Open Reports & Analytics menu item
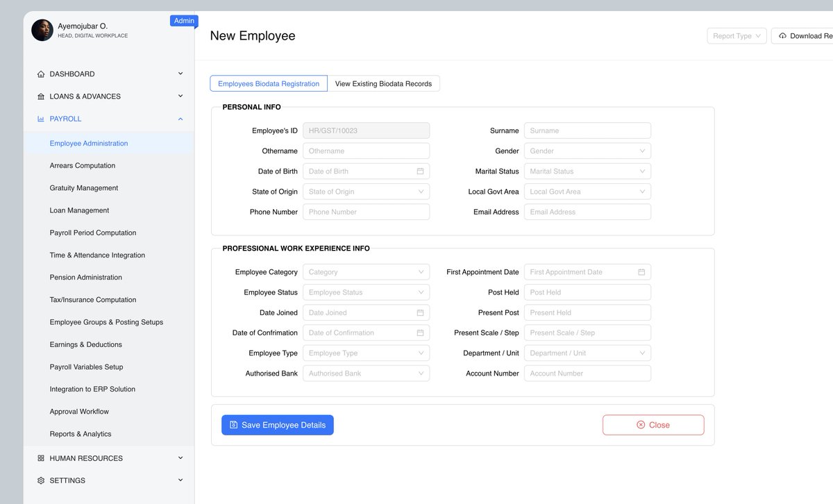The height and width of the screenshot is (504, 833). tap(109, 434)
